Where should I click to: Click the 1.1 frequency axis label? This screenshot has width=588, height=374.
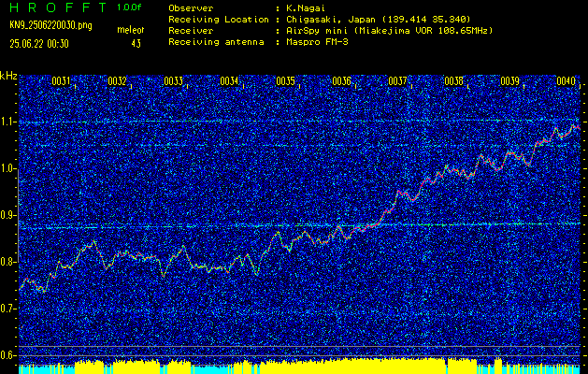coord(7,122)
